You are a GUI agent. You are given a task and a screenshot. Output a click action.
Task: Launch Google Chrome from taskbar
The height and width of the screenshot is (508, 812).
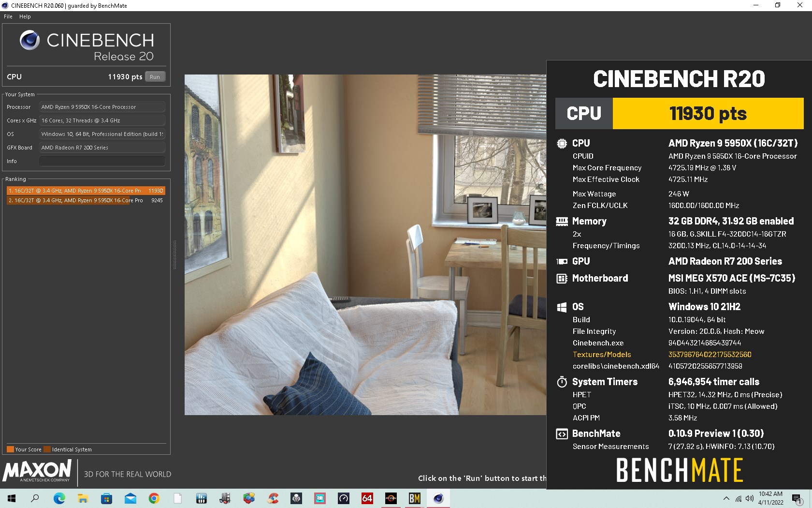[x=154, y=498]
